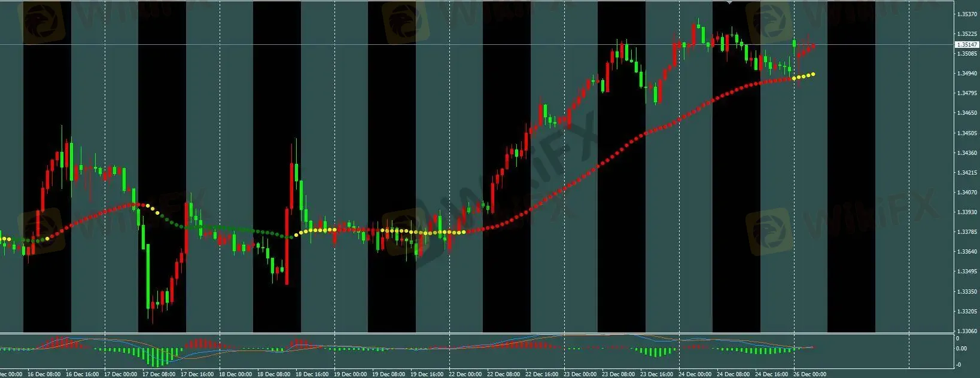Image resolution: width=980 pixels, height=378 pixels.
Task: Click the 19 Dec 00:00 time label
Action: tap(350, 374)
